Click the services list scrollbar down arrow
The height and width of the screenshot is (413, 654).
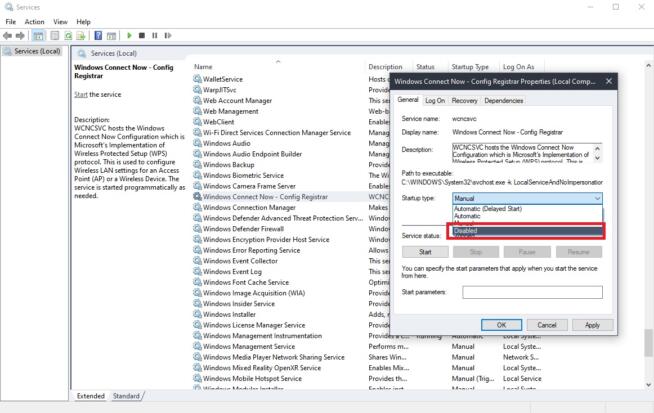(648, 385)
